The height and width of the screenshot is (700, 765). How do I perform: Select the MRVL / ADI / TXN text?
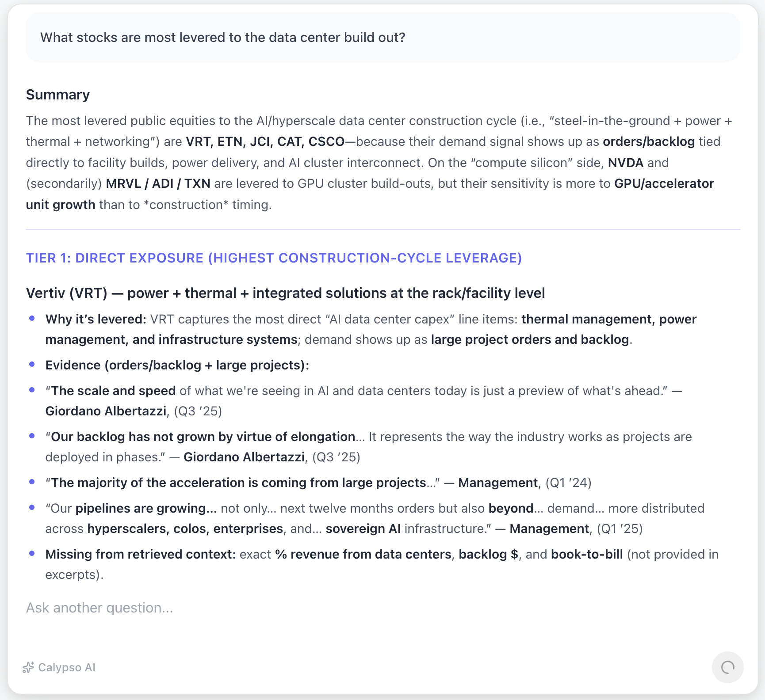coord(158,183)
